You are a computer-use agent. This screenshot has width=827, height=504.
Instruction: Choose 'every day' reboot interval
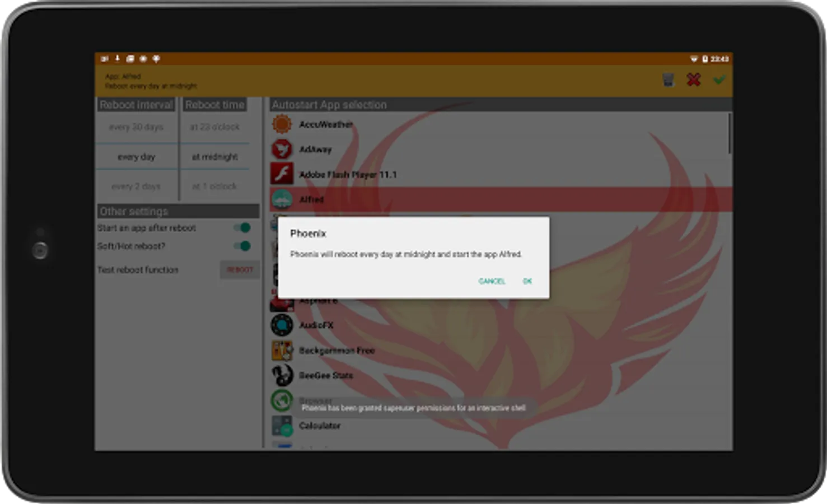(136, 157)
